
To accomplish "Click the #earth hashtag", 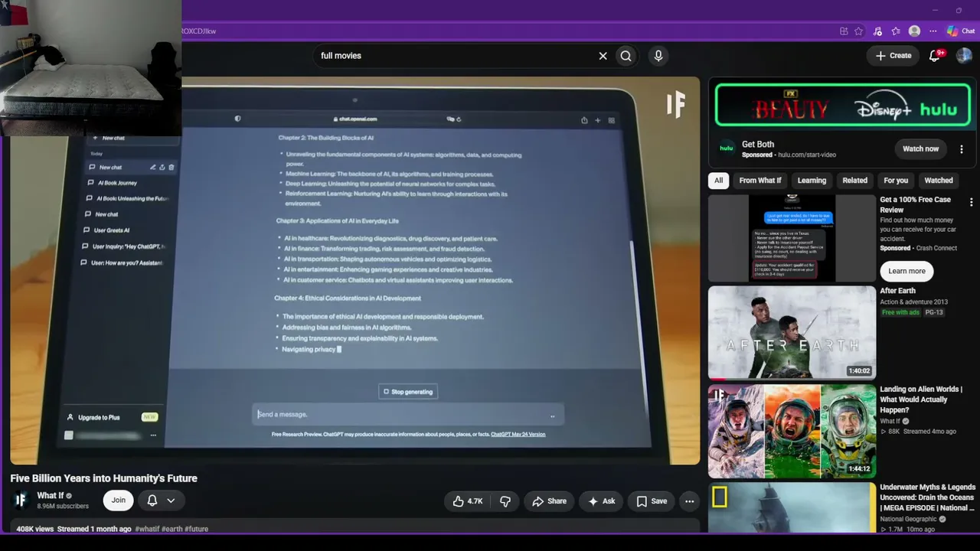I will coord(171,529).
